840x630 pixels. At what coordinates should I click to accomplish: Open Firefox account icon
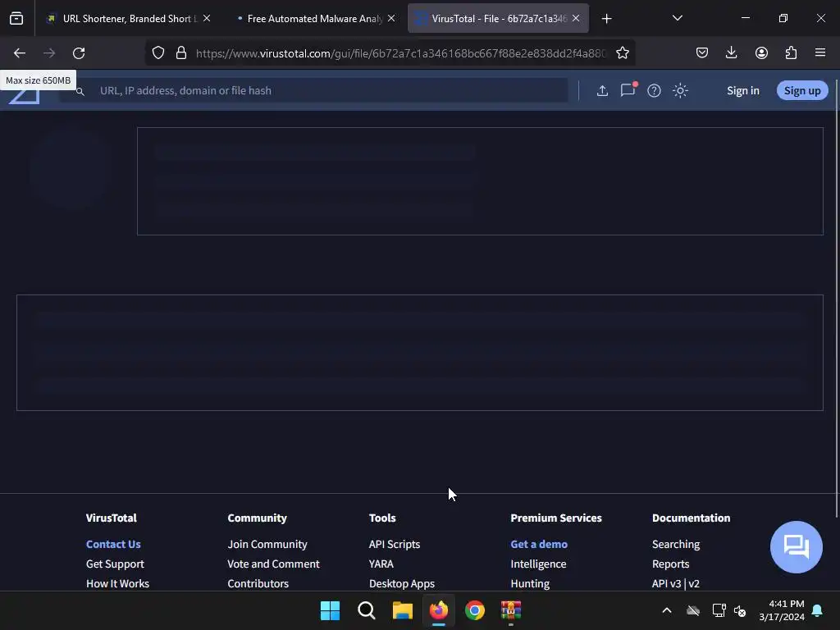click(761, 53)
